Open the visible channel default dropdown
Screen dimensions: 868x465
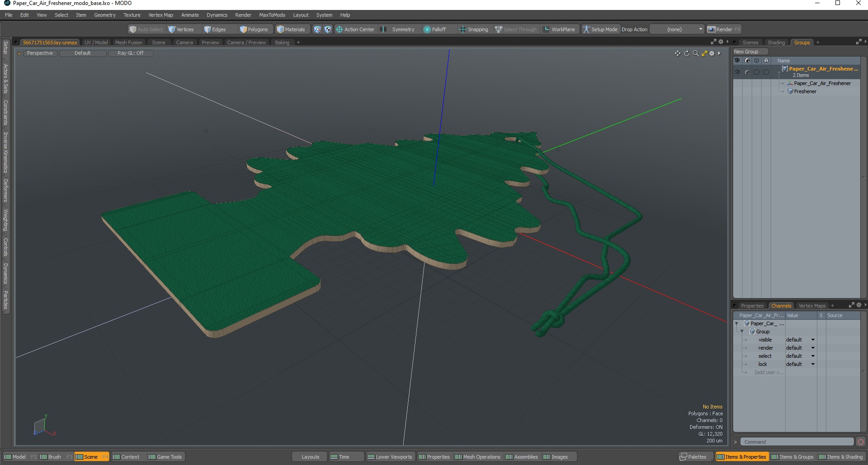click(x=801, y=340)
